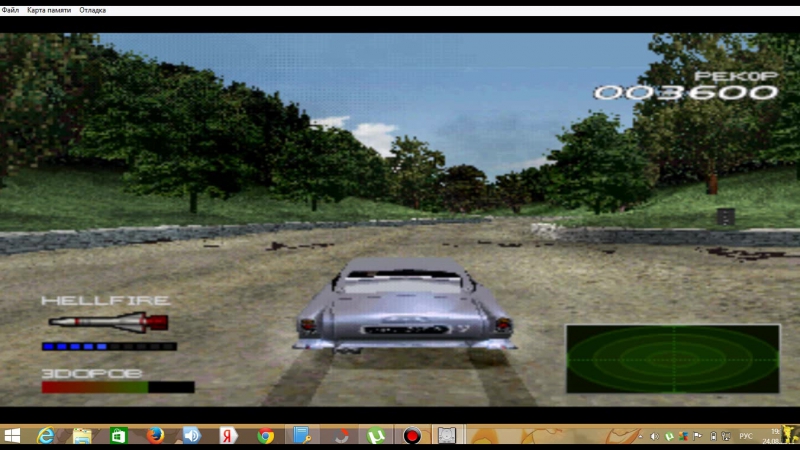800x450 pixels.
Task: Click the Здоров health bar
Action: click(118, 387)
